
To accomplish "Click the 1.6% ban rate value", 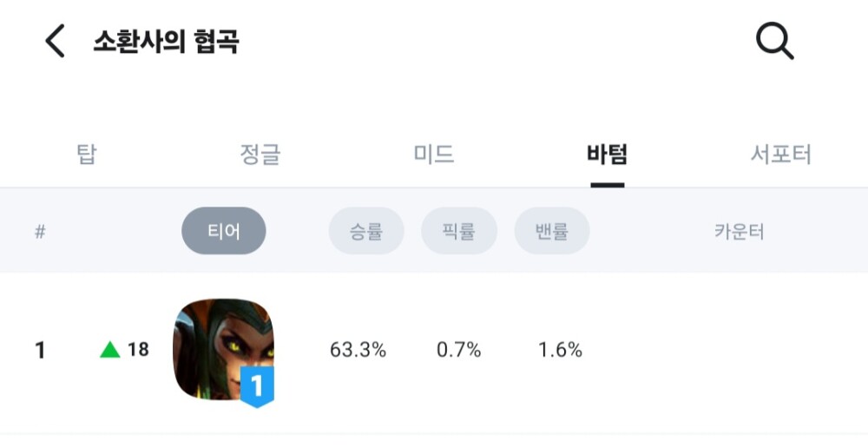I will click(560, 351).
